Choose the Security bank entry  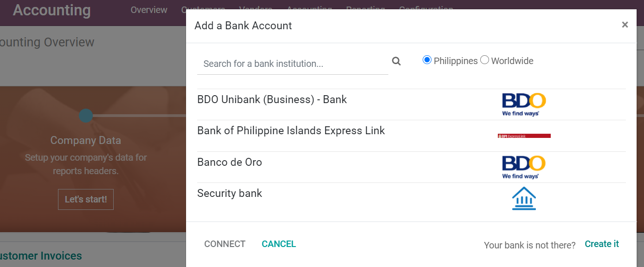pyautogui.click(x=230, y=194)
